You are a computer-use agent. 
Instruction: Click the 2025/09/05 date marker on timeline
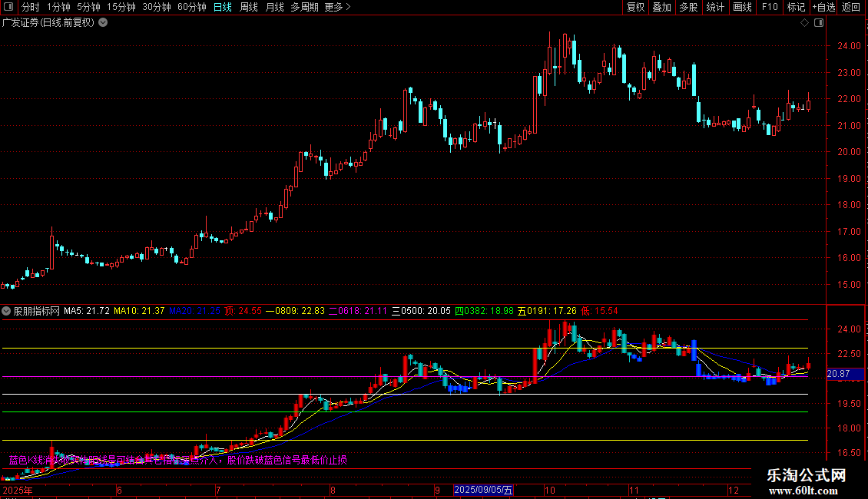pyautogui.click(x=484, y=489)
